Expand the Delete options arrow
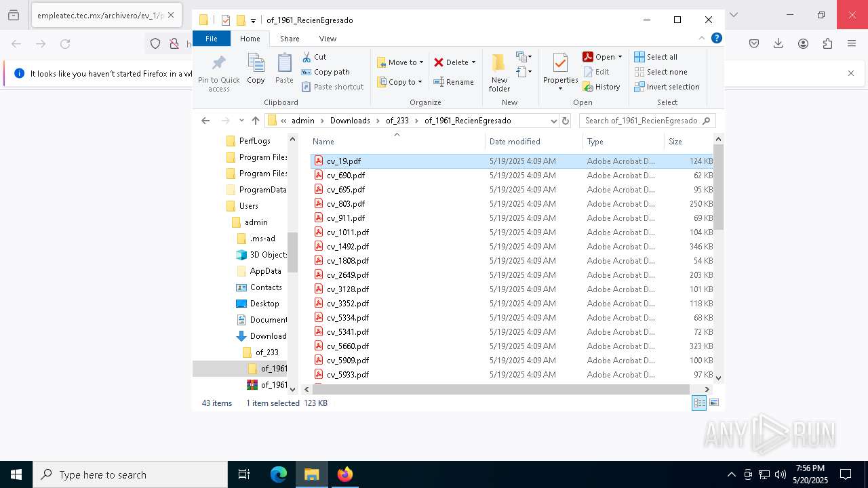This screenshot has height=488, width=868. point(473,62)
